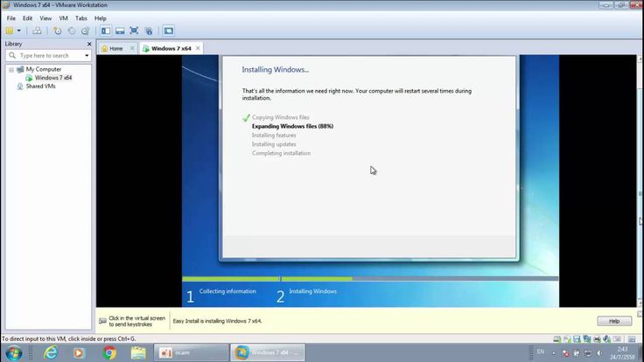Open the power options dropdown arrow
644x362 pixels.
[19, 31]
